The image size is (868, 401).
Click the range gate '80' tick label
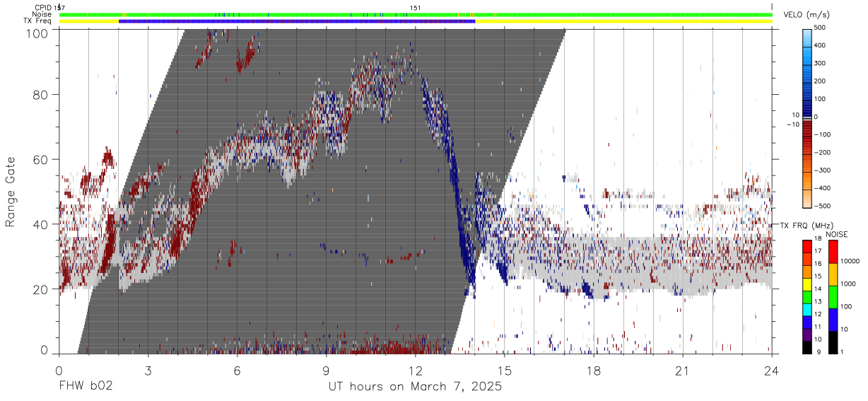[x=42, y=95]
